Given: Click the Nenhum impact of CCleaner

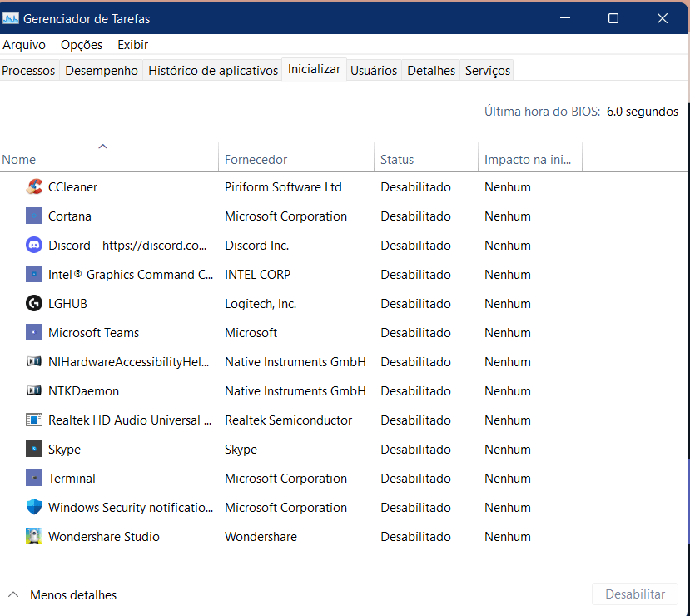Looking at the screenshot, I should 508,187.
